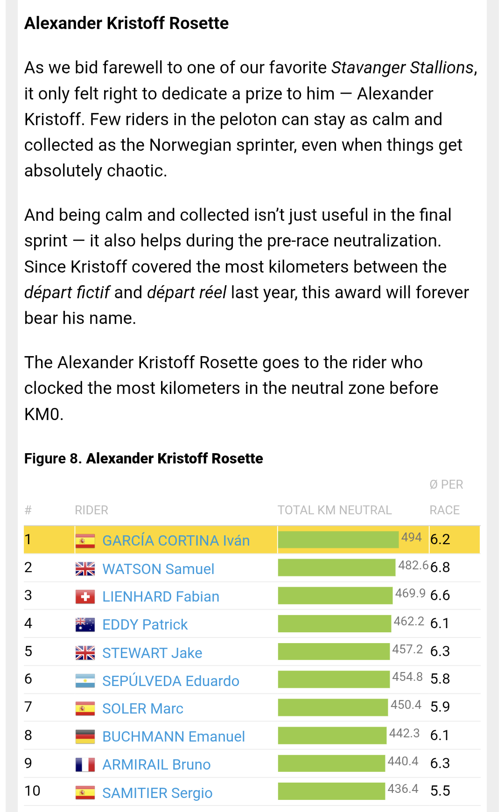Click the Swiss flag beside Lienhard Fabian
The width and height of the screenshot is (504, 812).
click(x=85, y=597)
